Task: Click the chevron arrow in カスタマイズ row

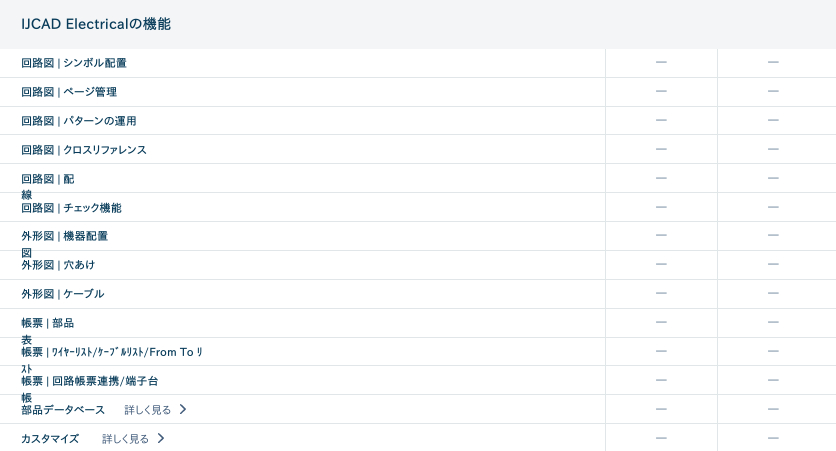Action: click(161, 439)
